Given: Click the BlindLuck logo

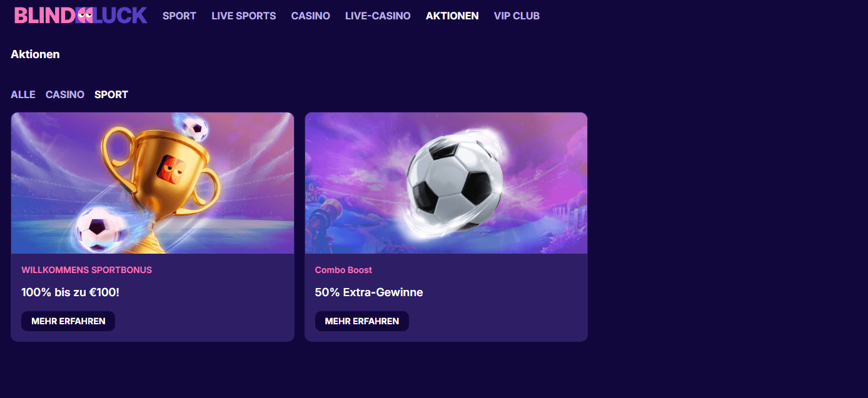Looking at the screenshot, I should (81, 16).
